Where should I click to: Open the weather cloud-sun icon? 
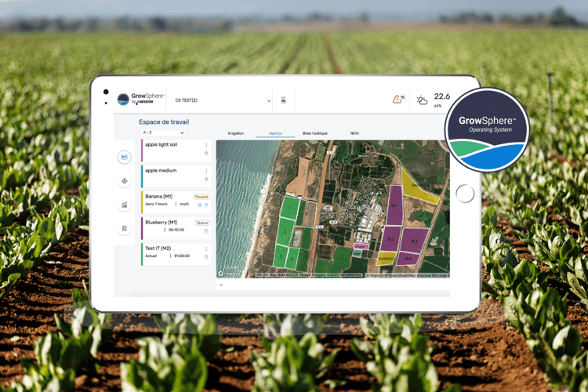pyautogui.click(x=422, y=100)
